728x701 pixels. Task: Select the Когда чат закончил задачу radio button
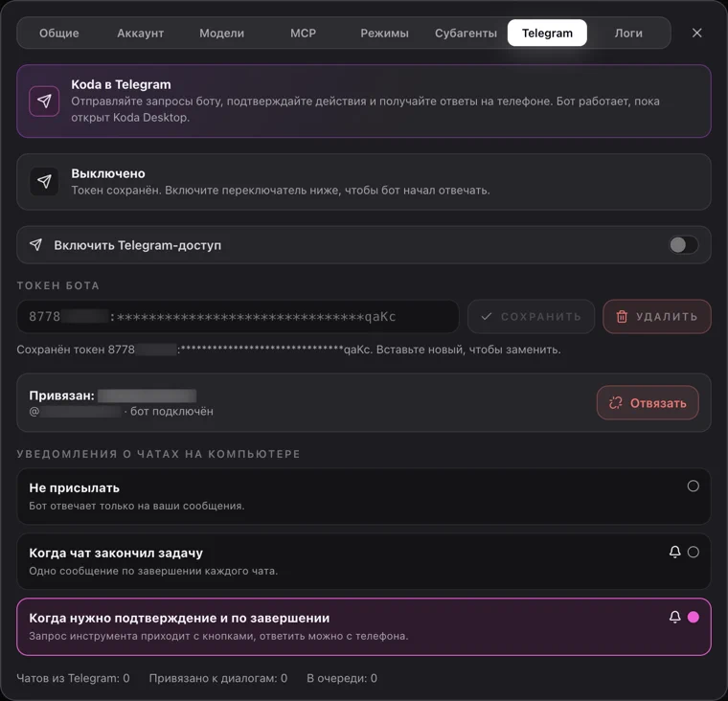(x=694, y=552)
